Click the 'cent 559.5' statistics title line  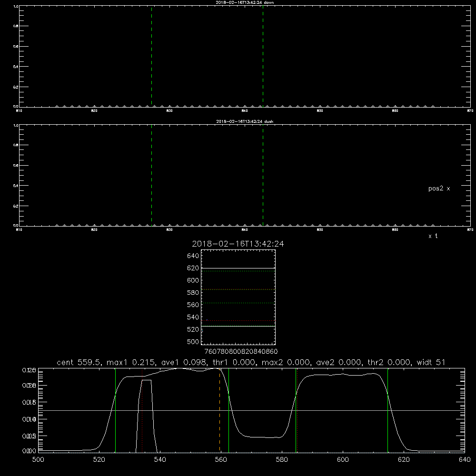click(251, 362)
